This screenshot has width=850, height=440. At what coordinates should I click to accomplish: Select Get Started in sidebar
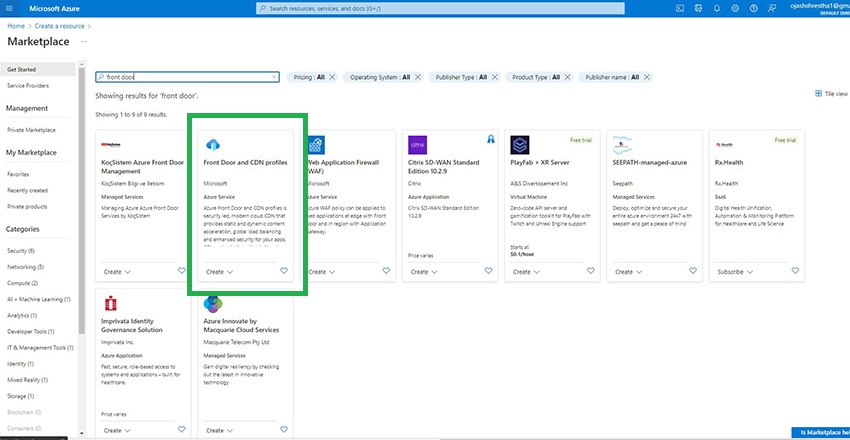pyautogui.click(x=38, y=69)
